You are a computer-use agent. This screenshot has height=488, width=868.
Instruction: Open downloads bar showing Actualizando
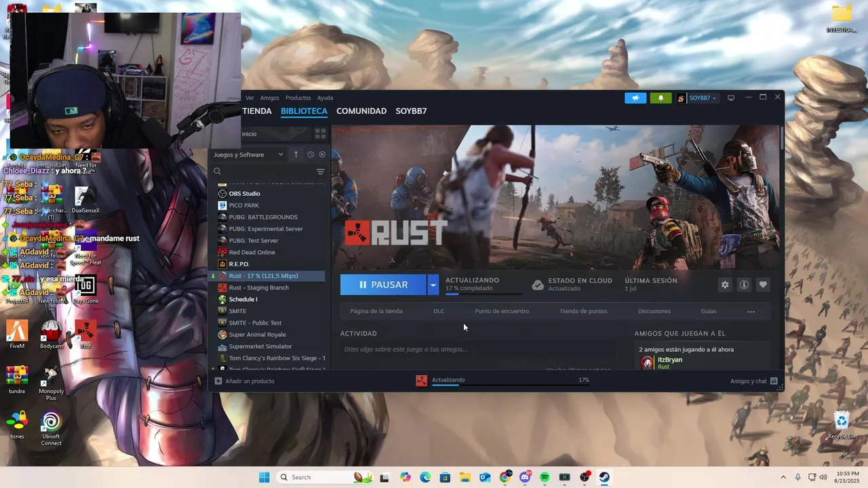point(502,380)
